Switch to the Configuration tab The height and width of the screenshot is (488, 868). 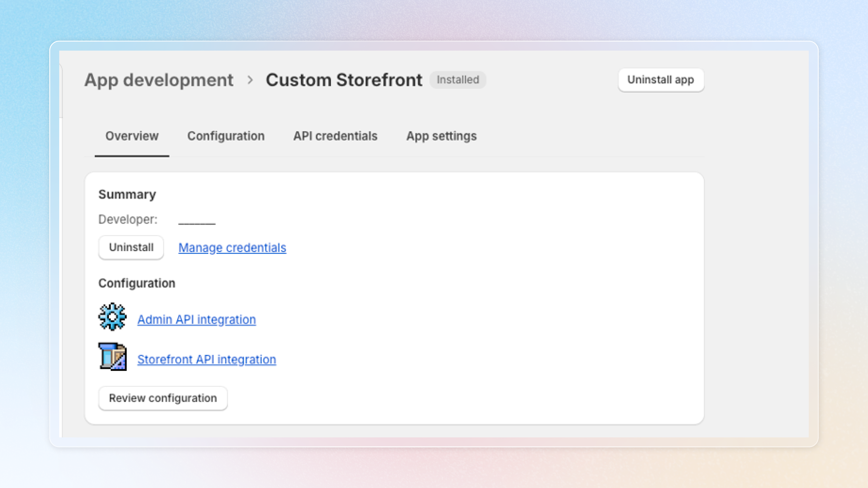point(226,136)
